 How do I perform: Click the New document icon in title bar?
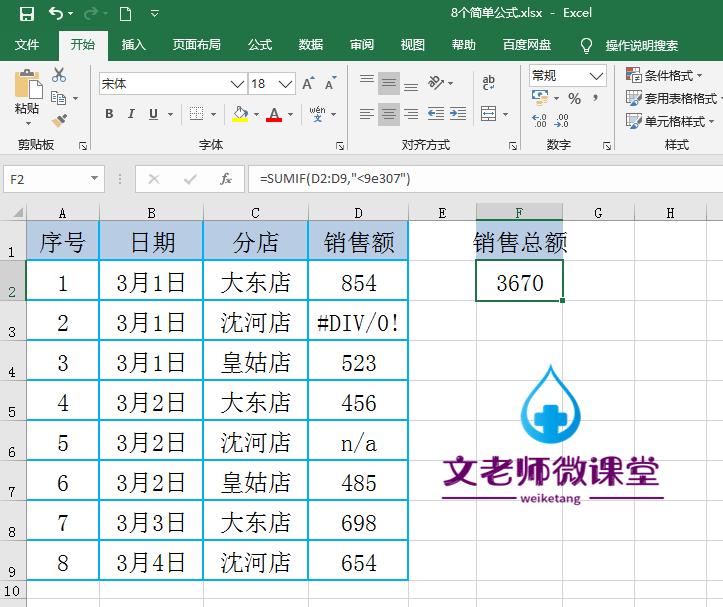tap(125, 14)
